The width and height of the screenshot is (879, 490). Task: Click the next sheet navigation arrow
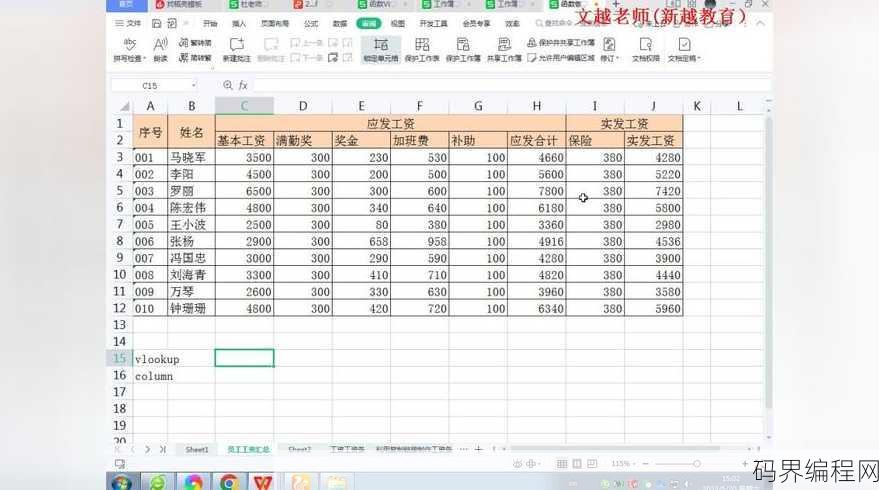point(147,449)
